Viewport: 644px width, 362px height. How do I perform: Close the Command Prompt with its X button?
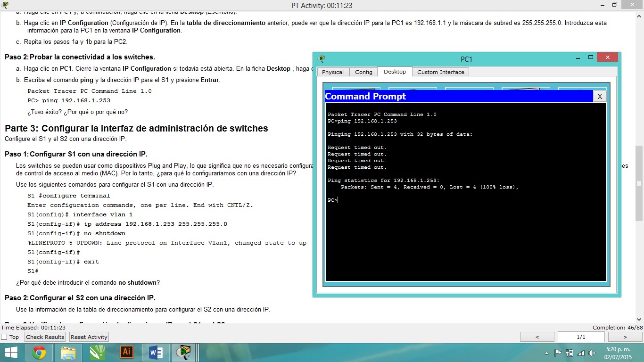point(600,96)
